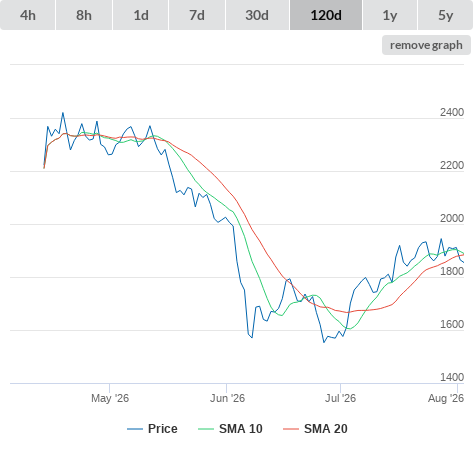Viewport: 474px width, 455px height.
Task: Click the red SMA 20 legend marker
Action: [x=291, y=429]
